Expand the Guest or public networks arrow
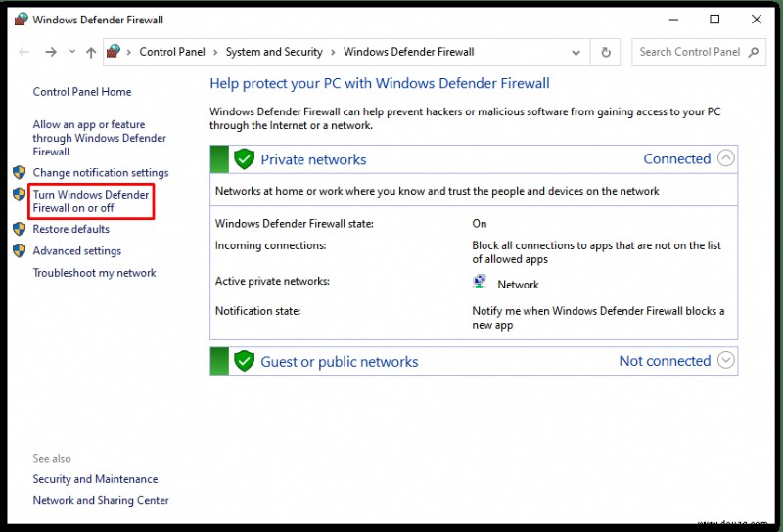The height and width of the screenshot is (532, 783). pyautogui.click(x=726, y=360)
